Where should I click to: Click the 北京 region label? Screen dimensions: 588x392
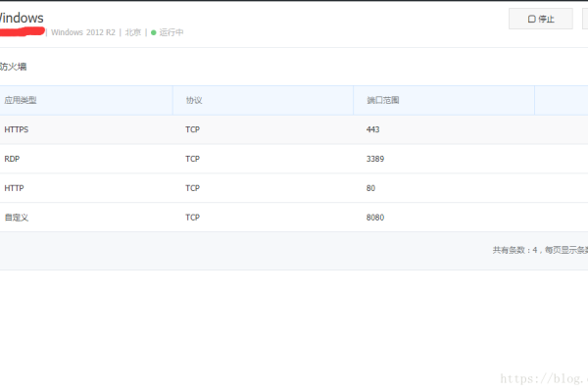(133, 32)
